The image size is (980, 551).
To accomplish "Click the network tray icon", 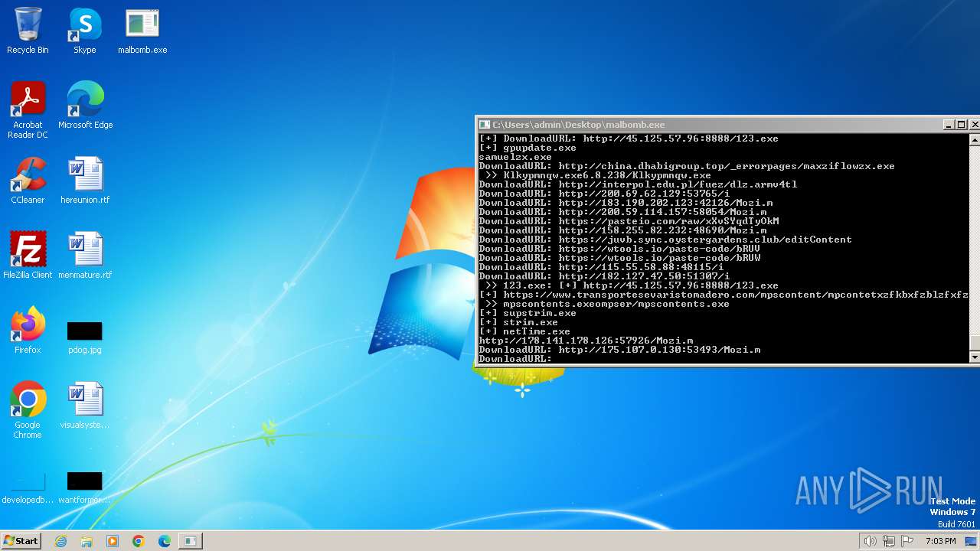I will [889, 541].
